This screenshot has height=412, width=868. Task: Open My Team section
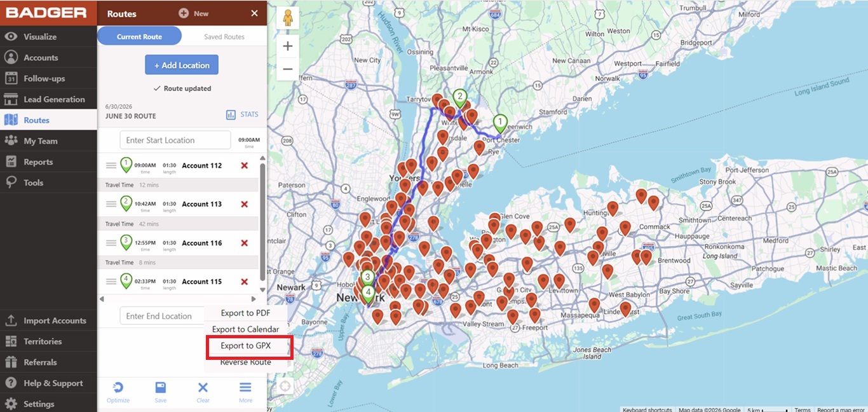click(48, 141)
